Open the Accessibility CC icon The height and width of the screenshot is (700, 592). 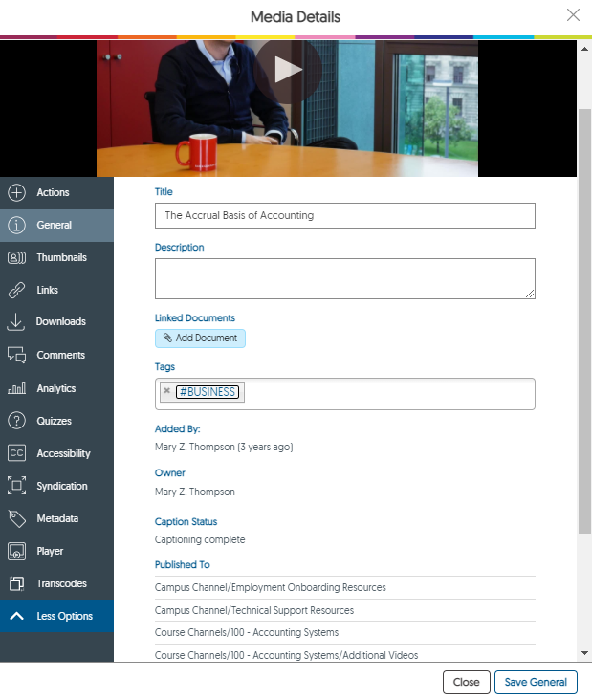[x=16, y=453]
